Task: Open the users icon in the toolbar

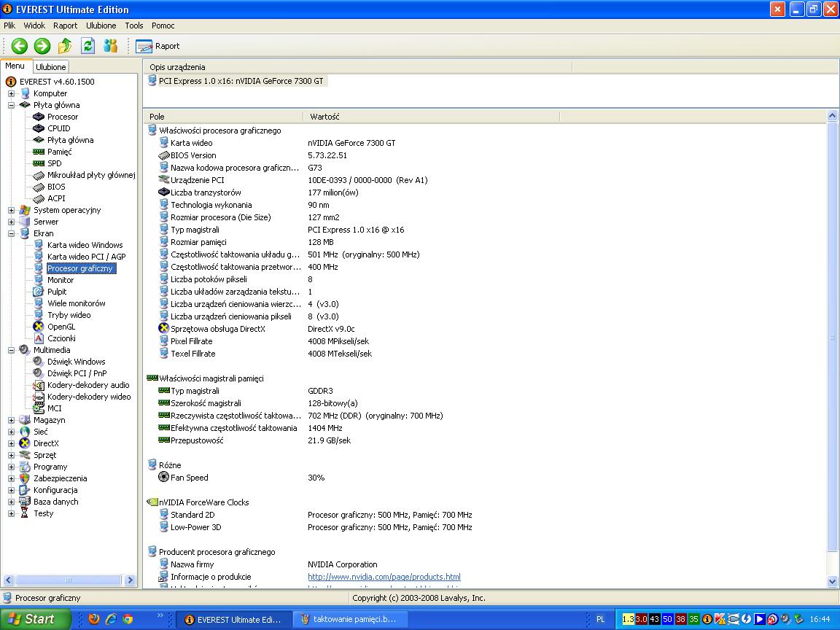Action: (110, 46)
